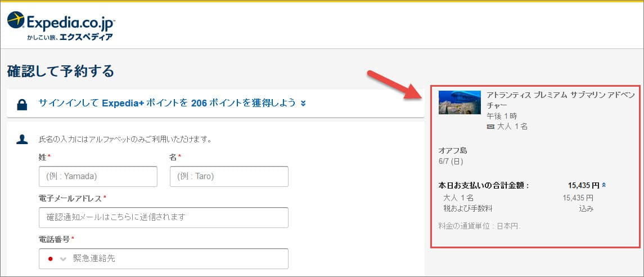644x277 pixels.
Task: Click the 税および手数料 row label
Action: (x=468, y=208)
